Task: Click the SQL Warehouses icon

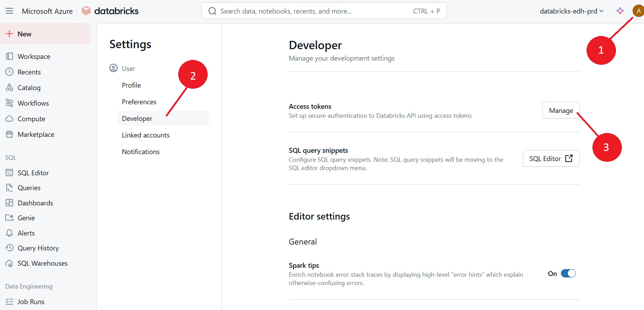Action: (9, 263)
